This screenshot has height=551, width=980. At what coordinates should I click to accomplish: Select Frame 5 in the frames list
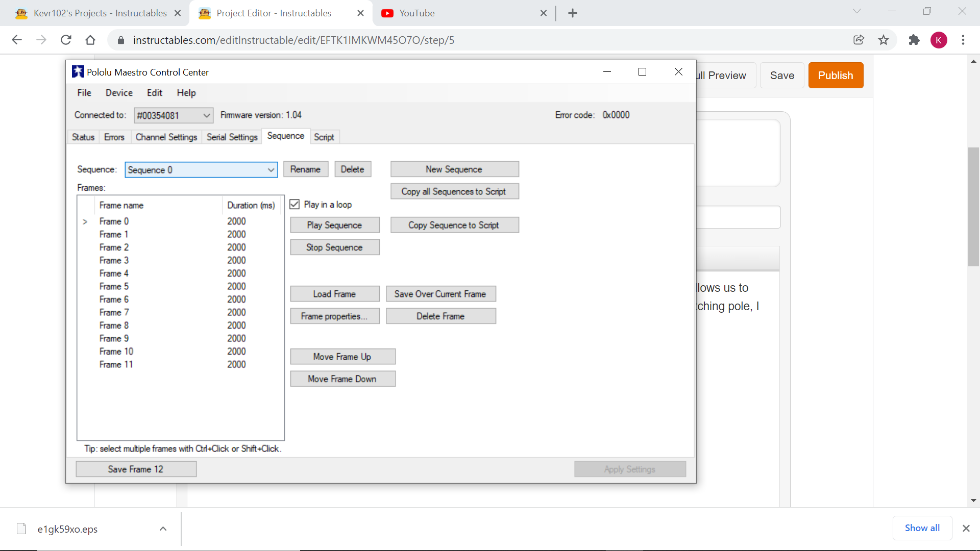pyautogui.click(x=114, y=286)
